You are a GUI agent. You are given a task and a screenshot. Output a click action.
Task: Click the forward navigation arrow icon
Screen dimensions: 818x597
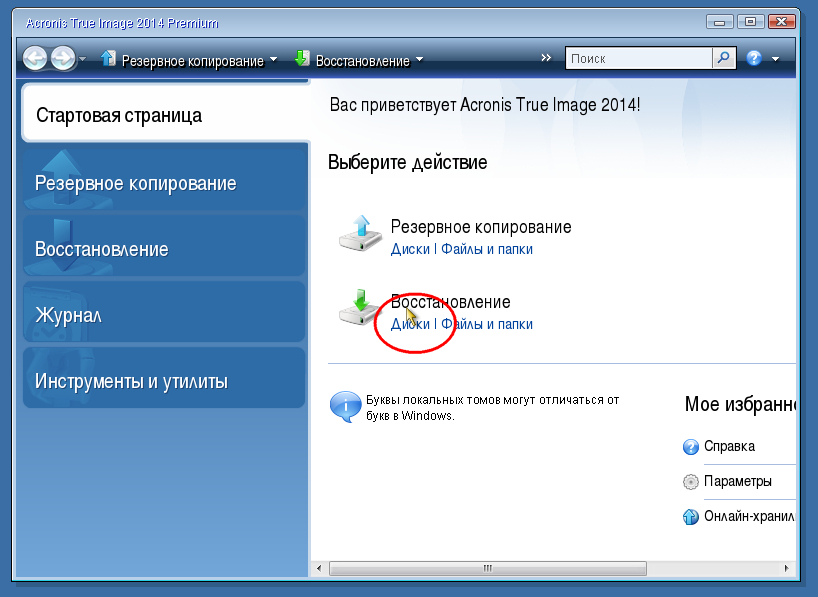[x=62, y=59]
